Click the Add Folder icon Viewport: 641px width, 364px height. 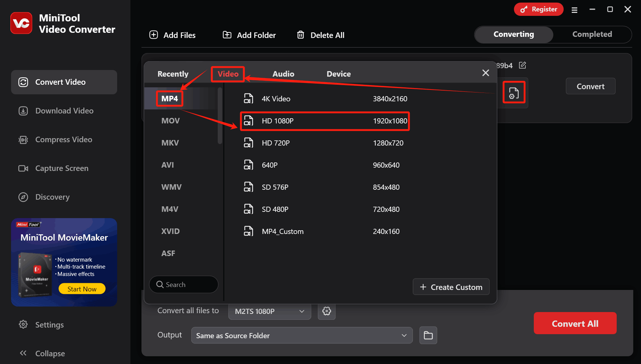[x=227, y=35]
